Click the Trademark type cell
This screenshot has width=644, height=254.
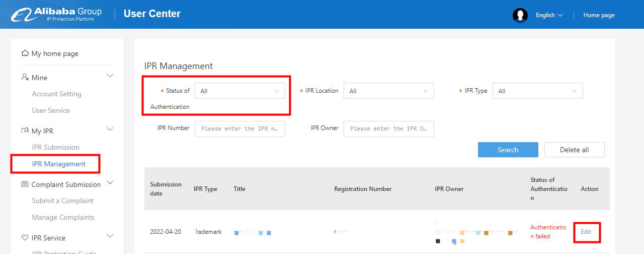pyautogui.click(x=208, y=232)
